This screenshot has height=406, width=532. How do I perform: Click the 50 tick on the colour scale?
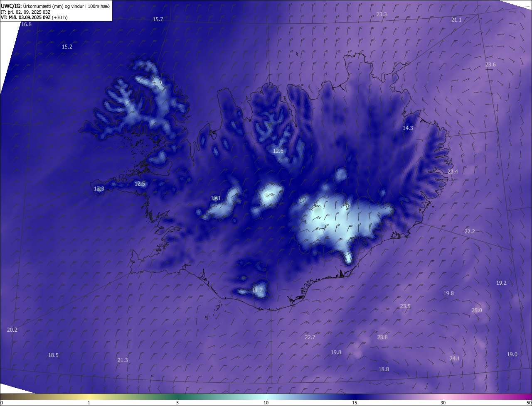tap(529, 403)
